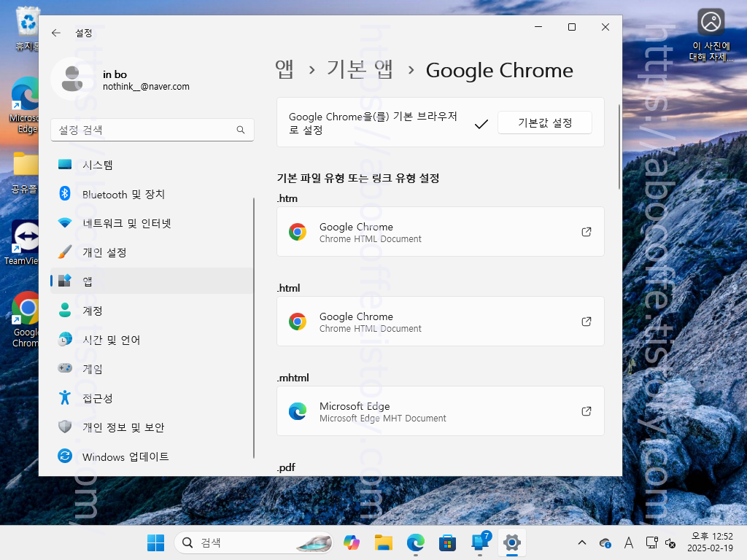This screenshot has width=747, height=560.
Task: Click the 기본 앱 breadcrumb link
Action: tap(360, 70)
